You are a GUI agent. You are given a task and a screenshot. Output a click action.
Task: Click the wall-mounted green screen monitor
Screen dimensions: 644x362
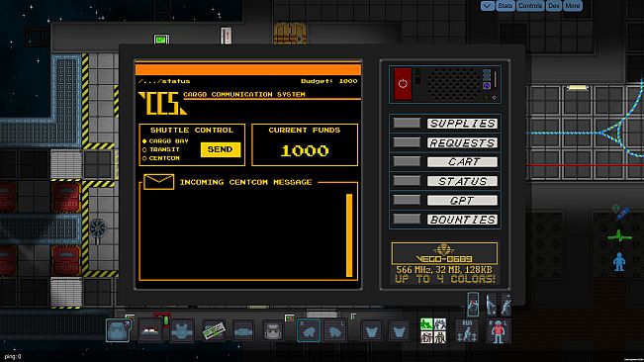[162, 40]
